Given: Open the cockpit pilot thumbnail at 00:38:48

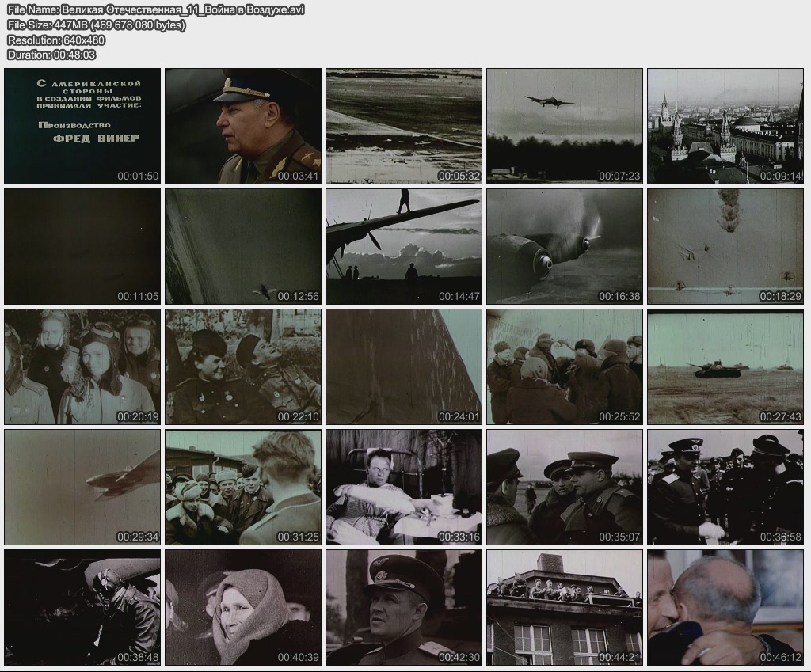Looking at the screenshot, I should (x=82, y=607).
